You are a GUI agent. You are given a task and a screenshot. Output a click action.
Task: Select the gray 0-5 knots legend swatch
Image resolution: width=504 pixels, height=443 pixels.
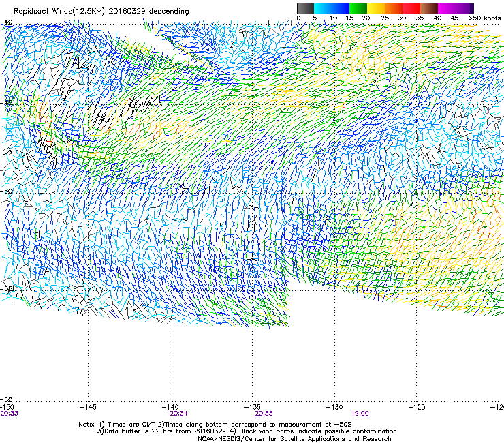[305, 8]
